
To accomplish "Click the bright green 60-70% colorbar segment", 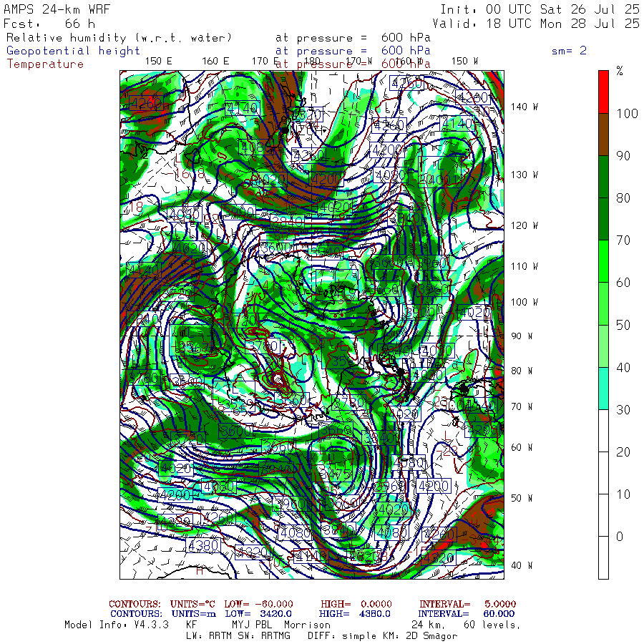I will (x=603, y=261).
